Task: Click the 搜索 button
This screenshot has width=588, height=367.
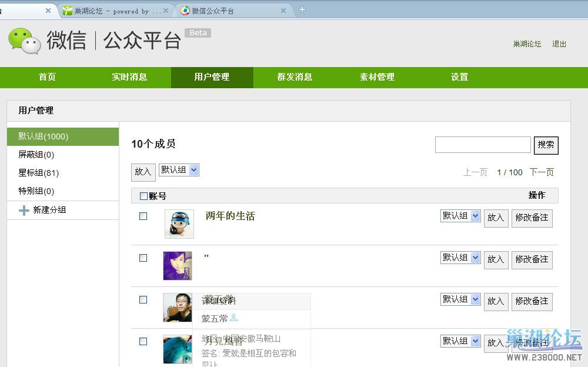Action: (x=546, y=145)
